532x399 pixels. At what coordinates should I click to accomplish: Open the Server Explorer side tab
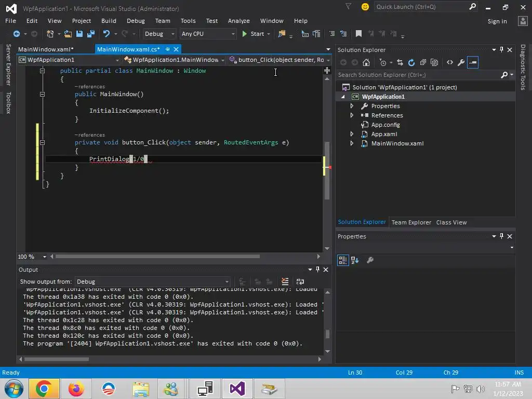8,65
